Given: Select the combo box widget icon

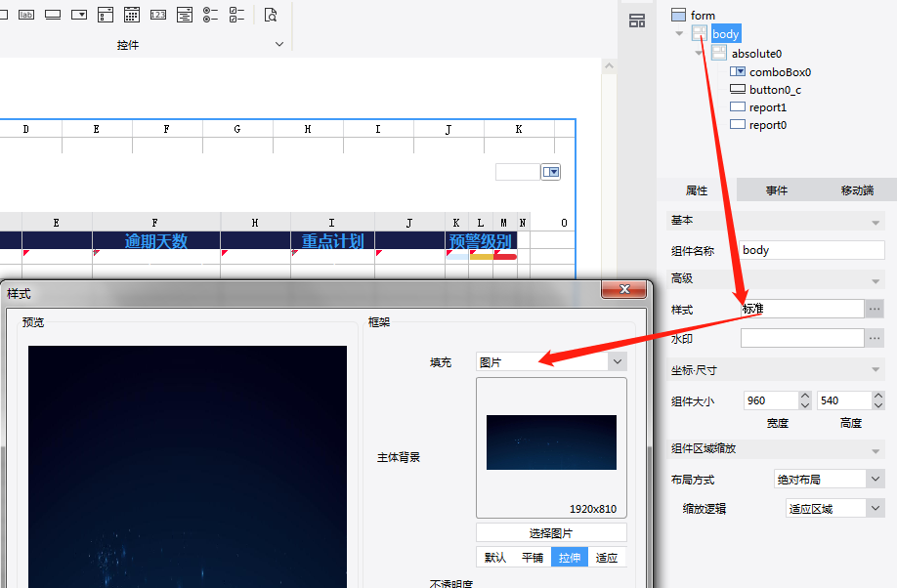Looking at the screenshot, I should coord(79,15).
